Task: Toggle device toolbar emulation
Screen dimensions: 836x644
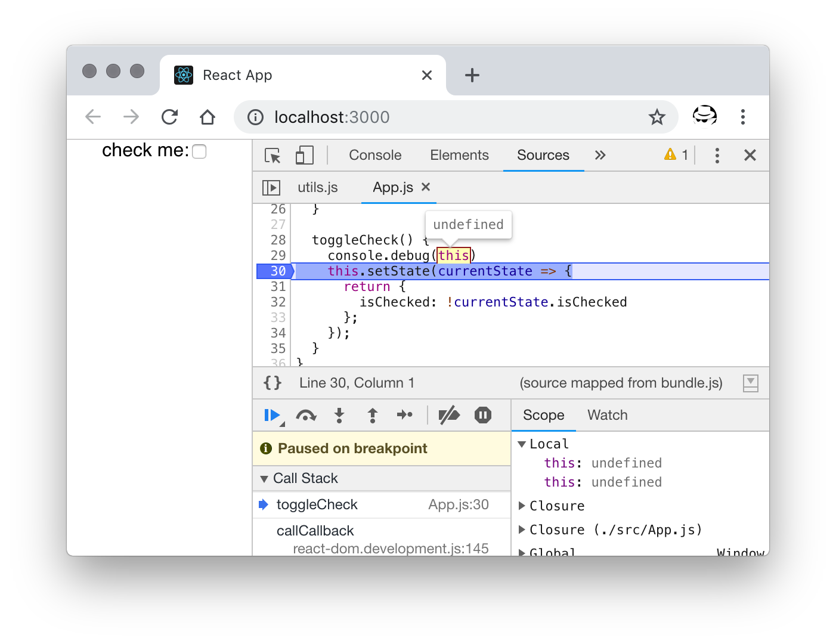Action: pyautogui.click(x=305, y=156)
